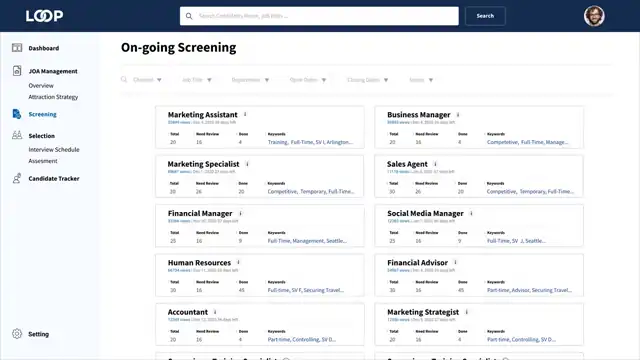
Task: Open Dashboard from the sidebar
Action: pyautogui.click(x=44, y=48)
